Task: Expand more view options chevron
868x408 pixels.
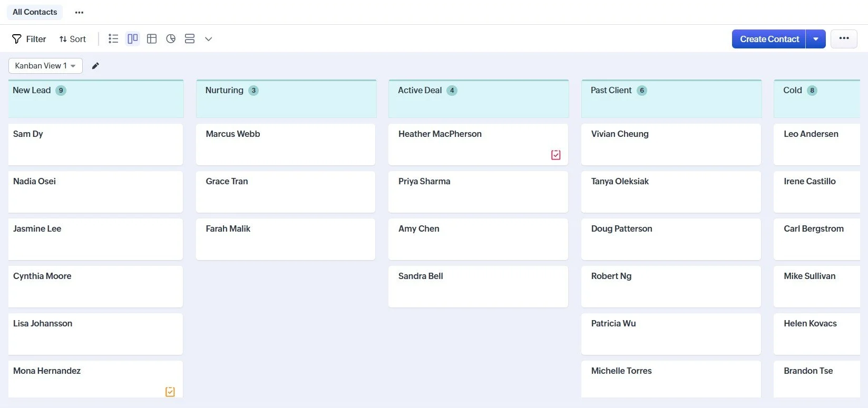Action: point(209,39)
